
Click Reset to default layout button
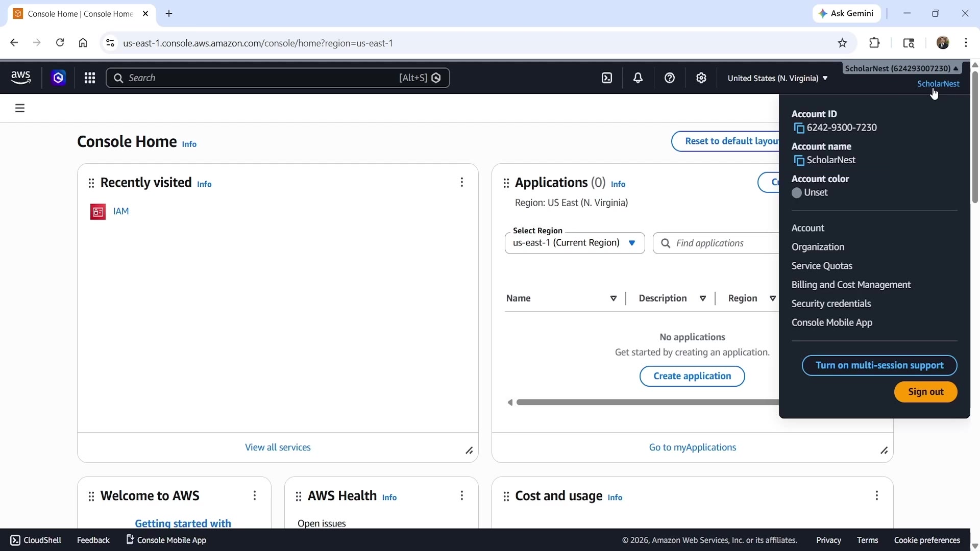725,141
